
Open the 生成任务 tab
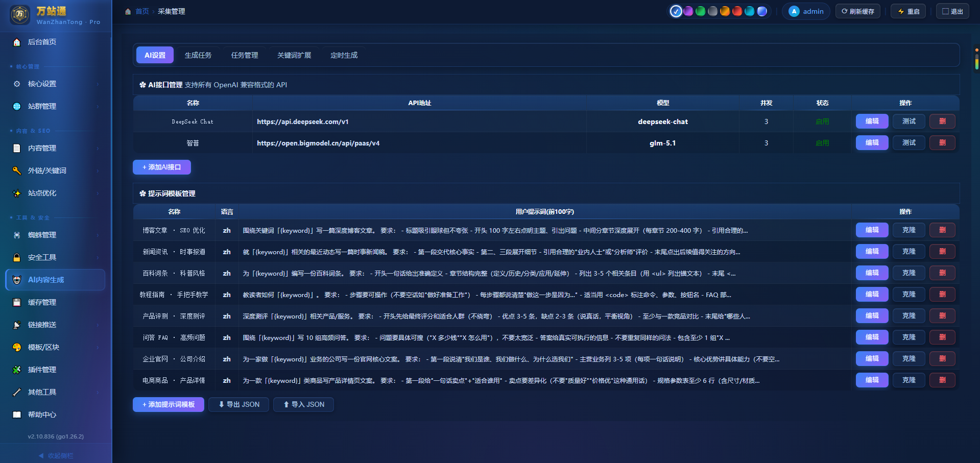click(198, 55)
